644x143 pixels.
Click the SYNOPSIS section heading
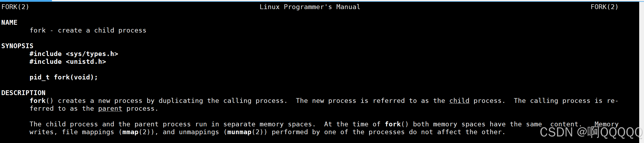(17, 46)
